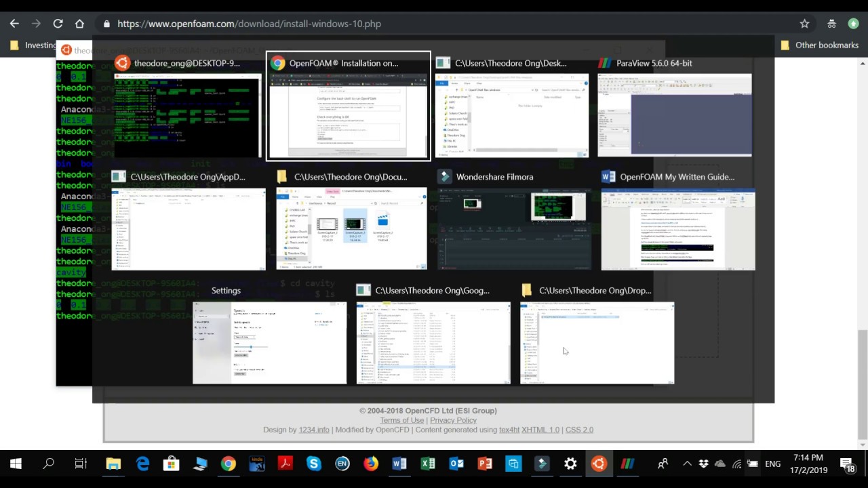868x488 pixels.
Task: Open the Windows Start menu
Action: 16,464
